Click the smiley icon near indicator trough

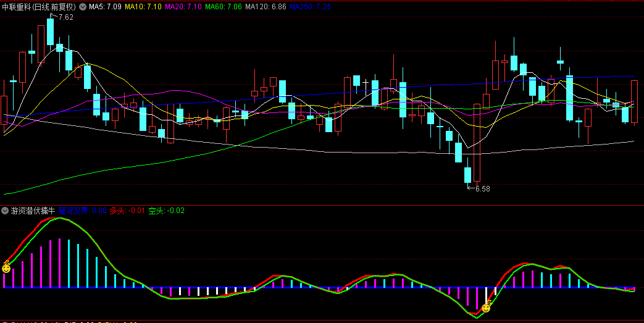click(487, 307)
